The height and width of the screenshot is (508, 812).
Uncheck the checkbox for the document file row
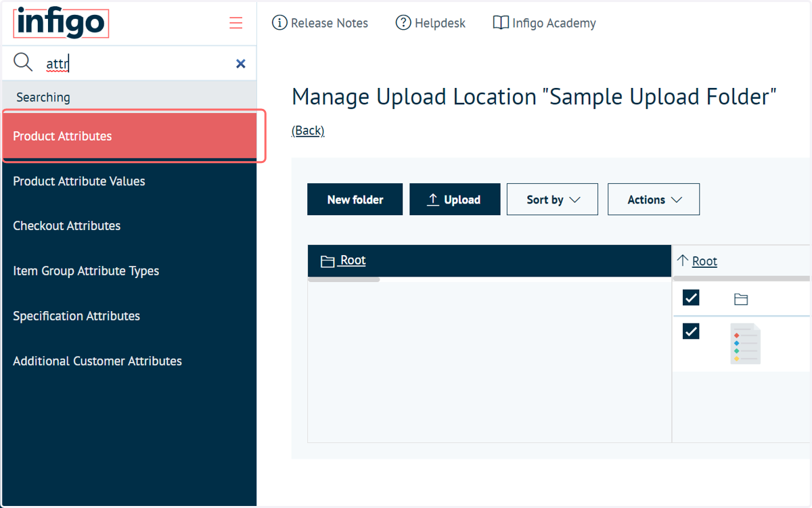pyautogui.click(x=691, y=331)
